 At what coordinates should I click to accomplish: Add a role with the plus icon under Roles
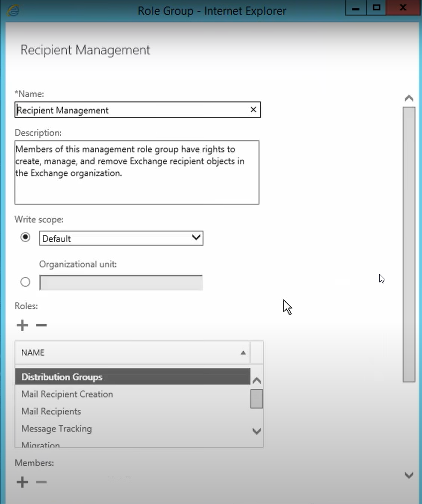[x=22, y=325]
